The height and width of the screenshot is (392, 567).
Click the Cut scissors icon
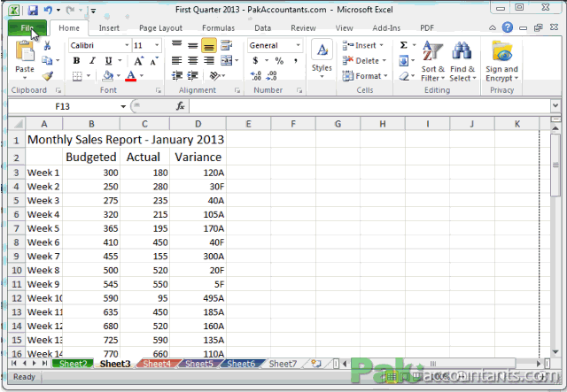click(47, 45)
